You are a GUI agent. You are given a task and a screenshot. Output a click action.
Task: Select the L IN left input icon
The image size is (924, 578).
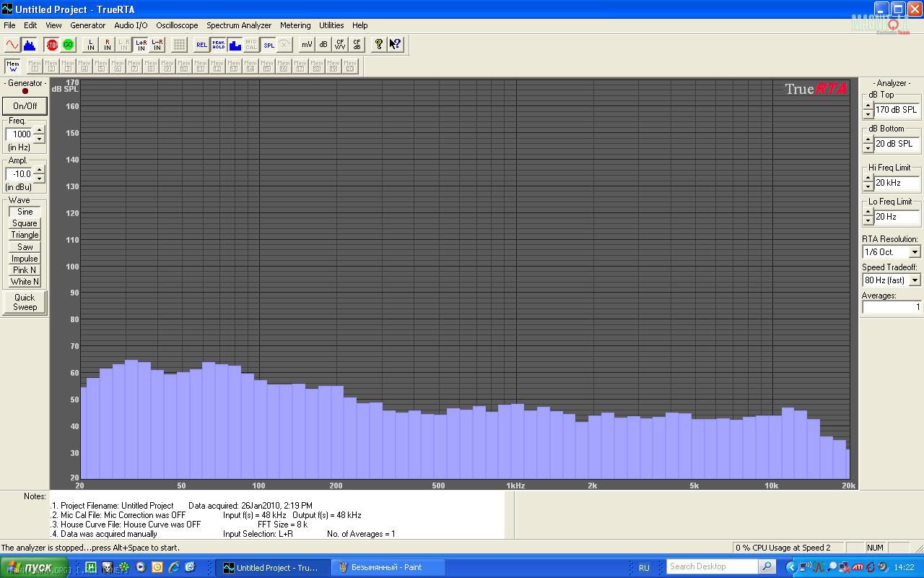(x=90, y=45)
